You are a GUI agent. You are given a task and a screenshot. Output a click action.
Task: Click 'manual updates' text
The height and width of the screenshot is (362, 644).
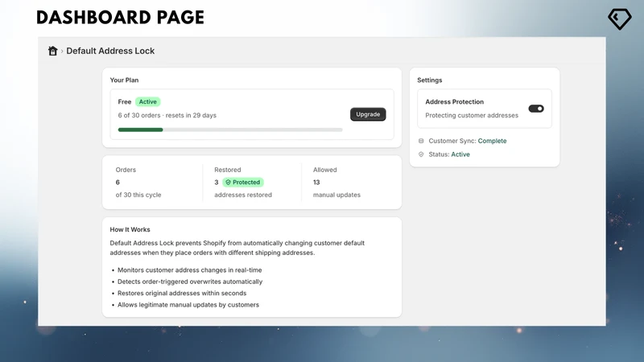(x=336, y=195)
